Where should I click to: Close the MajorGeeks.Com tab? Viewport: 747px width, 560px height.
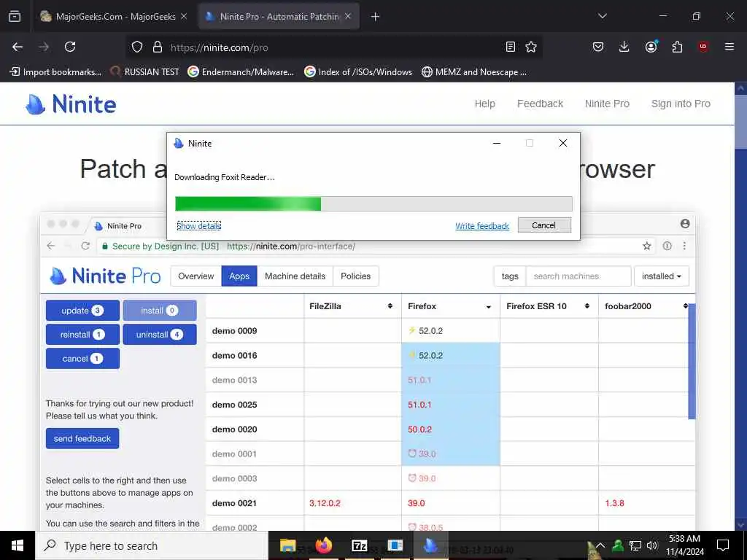(x=183, y=16)
